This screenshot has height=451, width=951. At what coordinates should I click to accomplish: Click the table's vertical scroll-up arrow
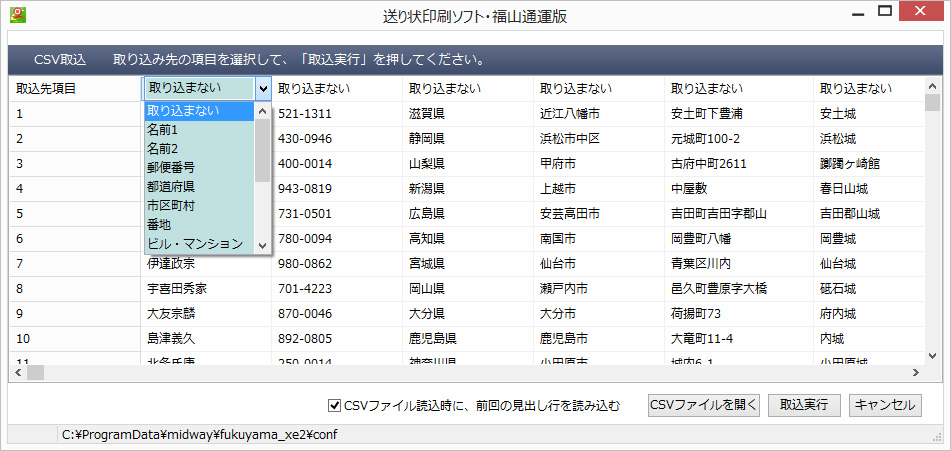pyautogui.click(x=932, y=85)
